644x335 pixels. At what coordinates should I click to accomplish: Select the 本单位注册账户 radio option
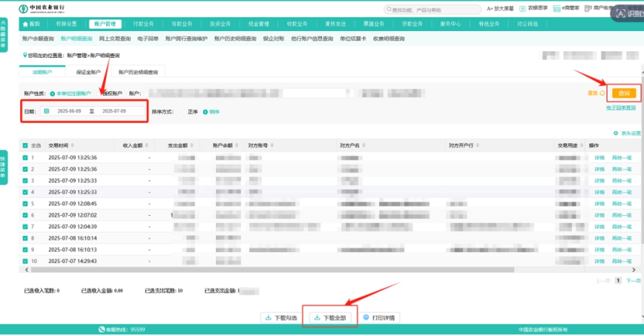(53, 94)
